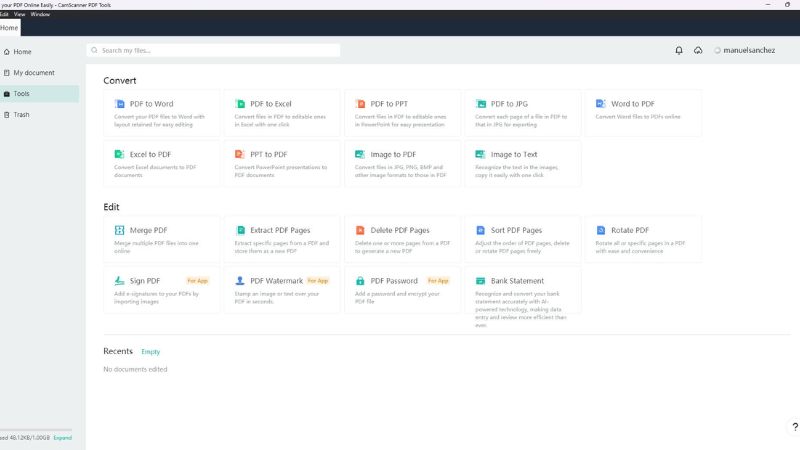Open the Window menu
Image resolution: width=800 pixels, height=450 pixels.
tap(40, 14)
